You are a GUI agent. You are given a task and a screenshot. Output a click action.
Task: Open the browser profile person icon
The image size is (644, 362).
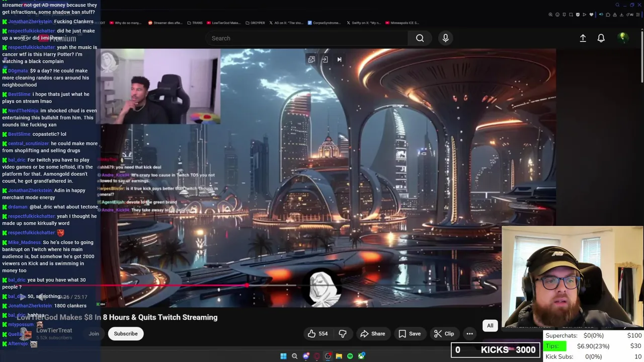615,15
